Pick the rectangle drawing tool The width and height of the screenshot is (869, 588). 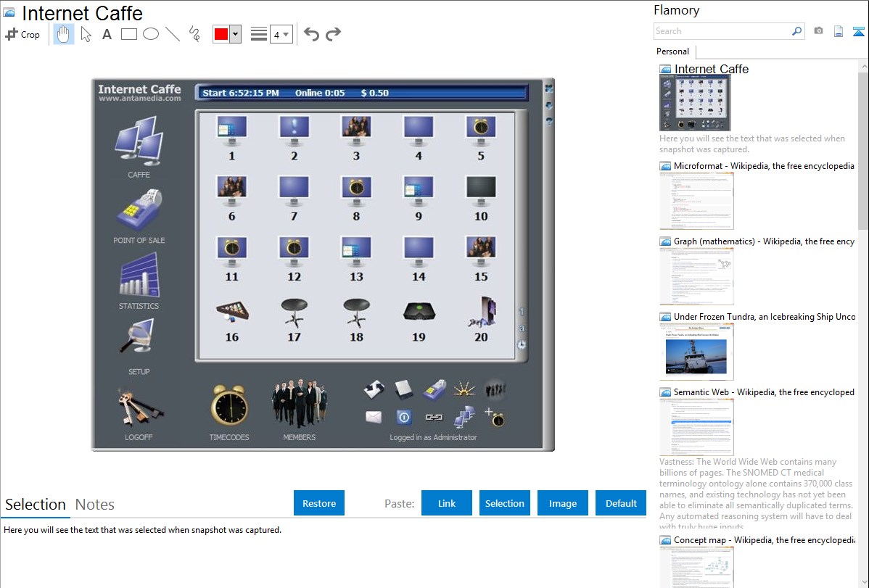(128, 34)
